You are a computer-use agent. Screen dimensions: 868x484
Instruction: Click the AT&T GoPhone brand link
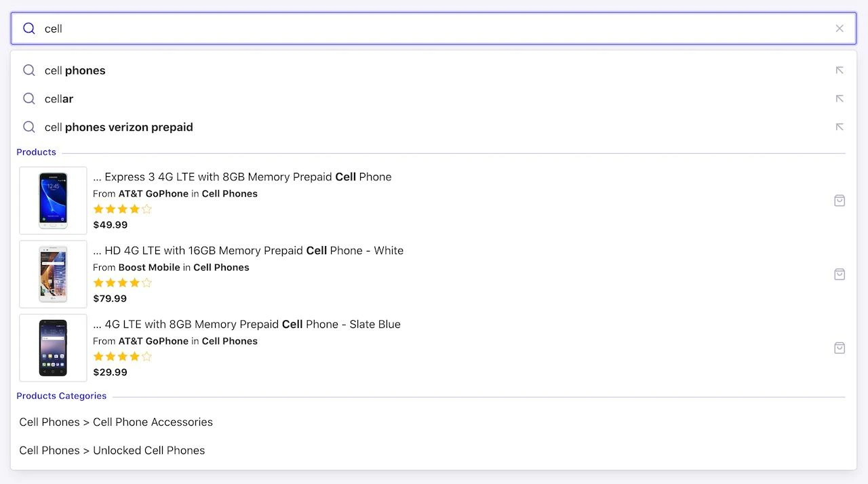click(x=153, y=193)
